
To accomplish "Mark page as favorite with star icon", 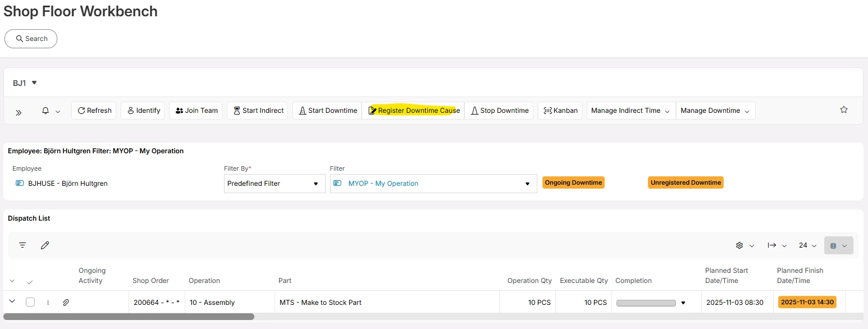I will click(843, 110).
